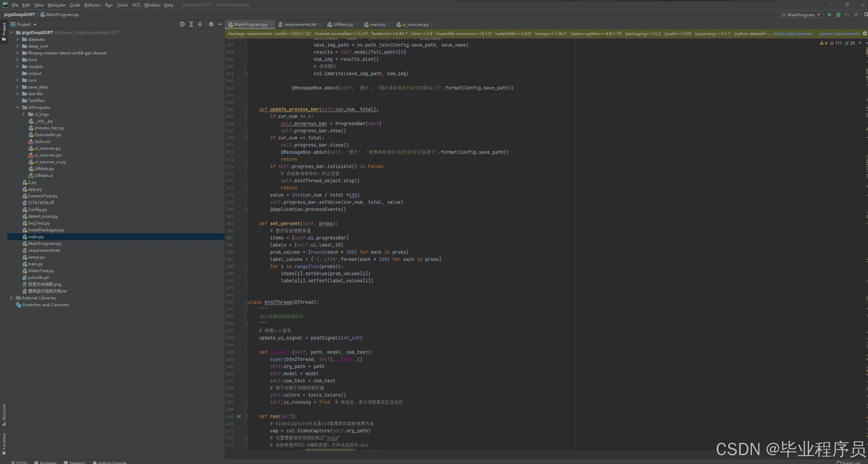Open the File menu
The height and width of the screenshot is (464, 868).
[x=15, y=5]
